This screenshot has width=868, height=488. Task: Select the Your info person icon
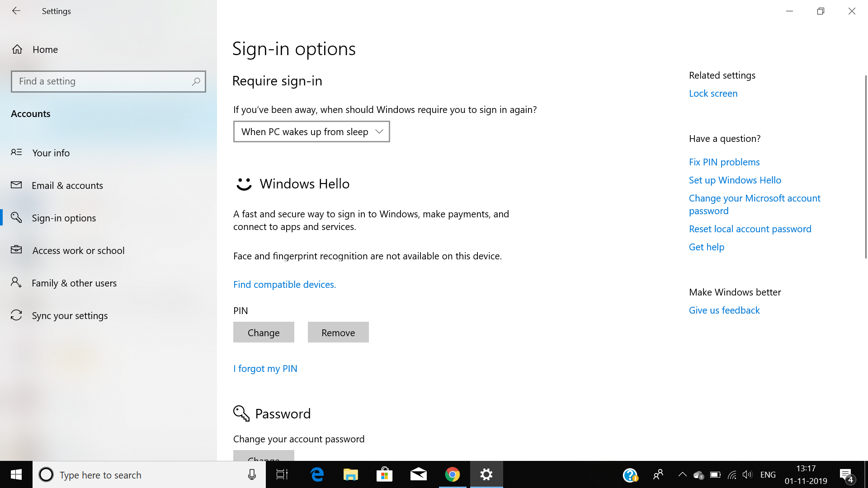[x=16, y=153]
